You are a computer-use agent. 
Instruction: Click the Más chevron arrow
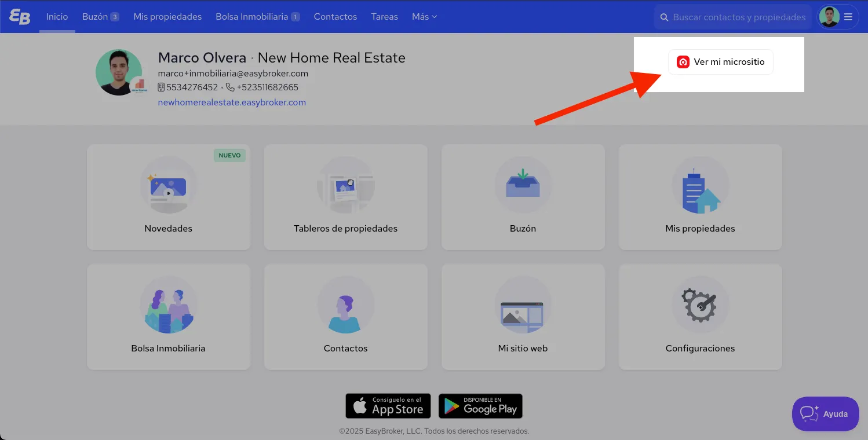[435, 17]
